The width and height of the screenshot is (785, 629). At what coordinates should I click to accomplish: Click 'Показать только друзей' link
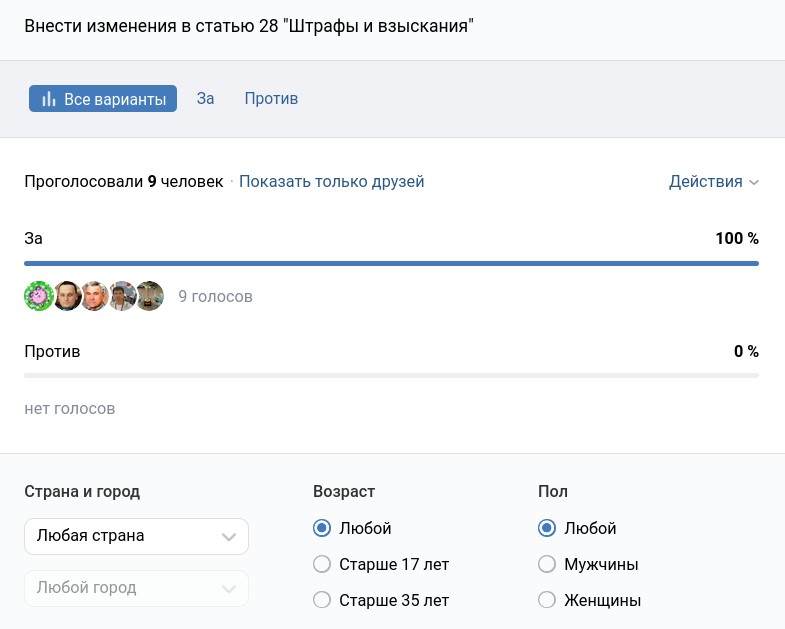click(x=331, y=181)
